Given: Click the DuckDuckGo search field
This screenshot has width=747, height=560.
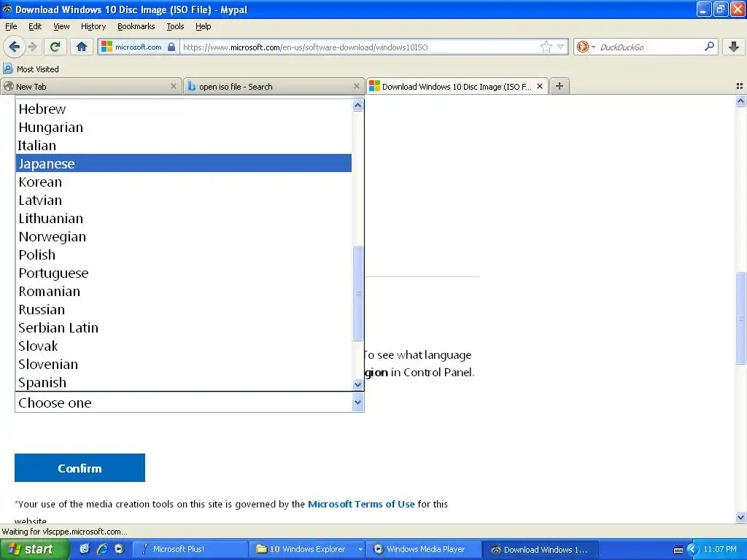Looking at the screenshot, I should click(650, 47).
